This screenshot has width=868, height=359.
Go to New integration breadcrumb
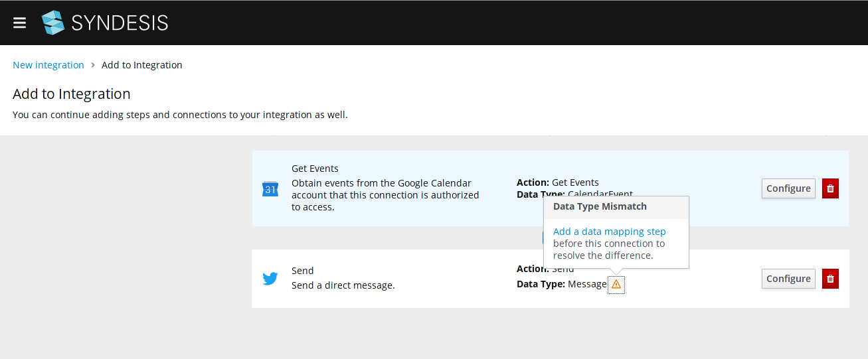click(x=48, y=65)
